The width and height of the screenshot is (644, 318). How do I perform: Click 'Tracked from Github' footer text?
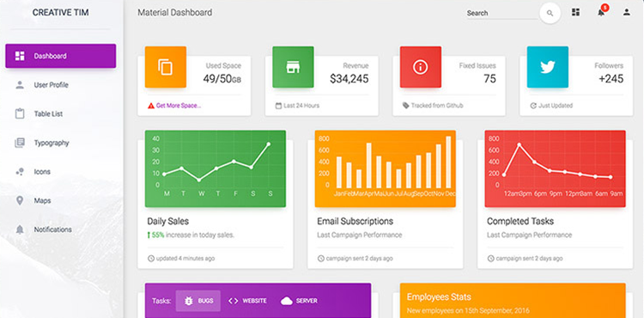click(437, 106)
